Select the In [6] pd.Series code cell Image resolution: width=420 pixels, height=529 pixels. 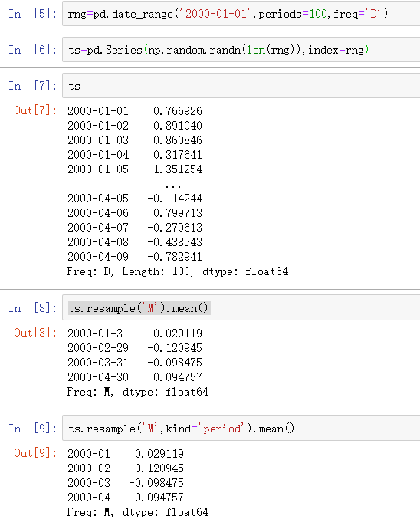[x=241, y=50]
